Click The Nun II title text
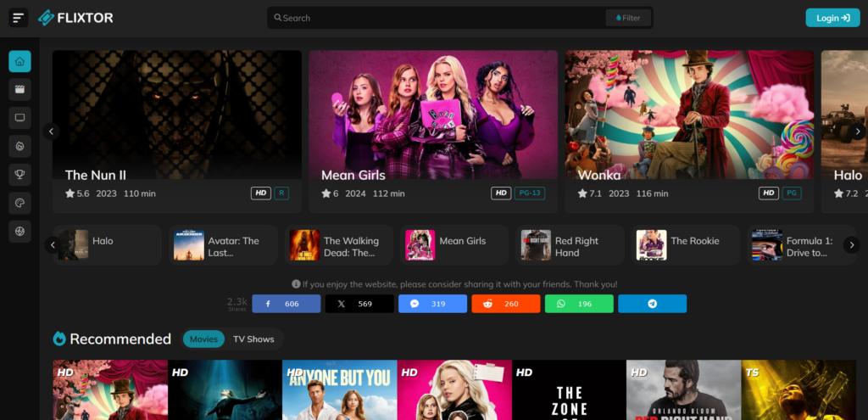 click(96, 175)
